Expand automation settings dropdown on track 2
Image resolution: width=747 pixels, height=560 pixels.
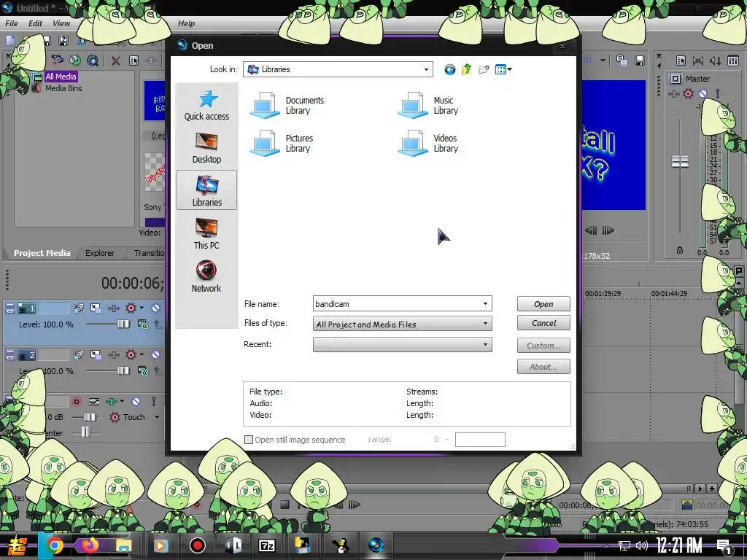pos(142,355)
